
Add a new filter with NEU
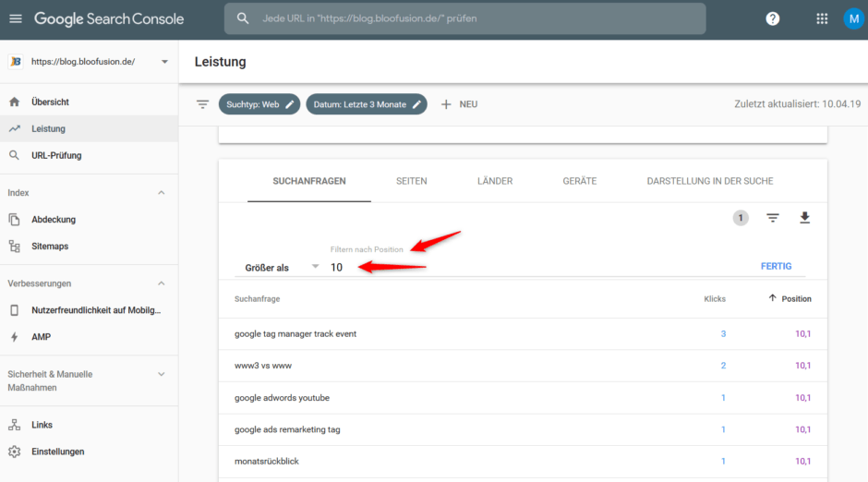(459, 104)
